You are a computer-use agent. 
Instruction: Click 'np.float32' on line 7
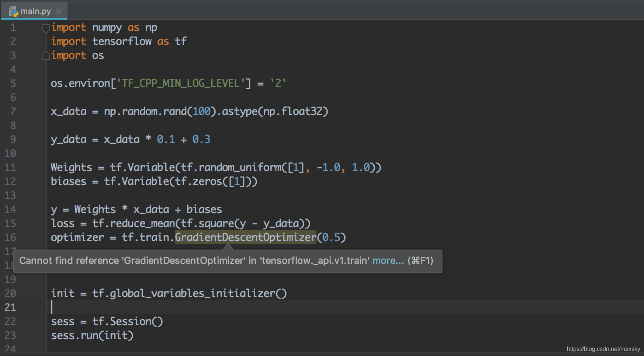coord(293,112)
